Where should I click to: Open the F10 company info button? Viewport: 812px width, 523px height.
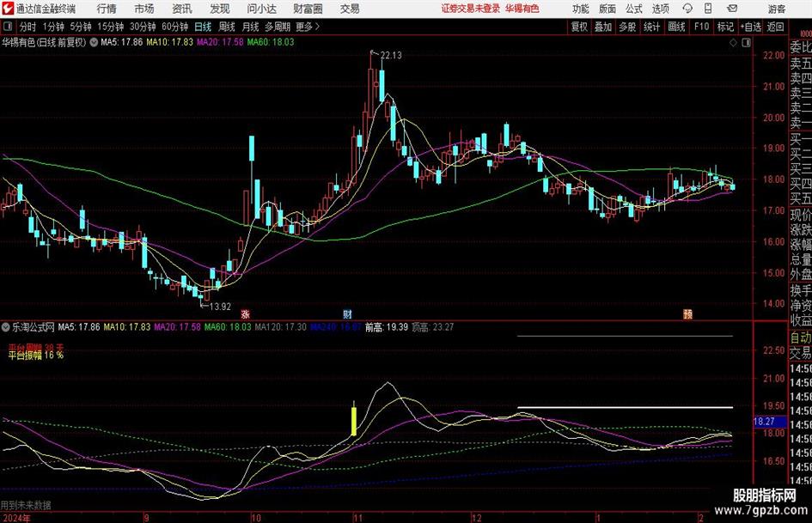click(x=701, y=27)
